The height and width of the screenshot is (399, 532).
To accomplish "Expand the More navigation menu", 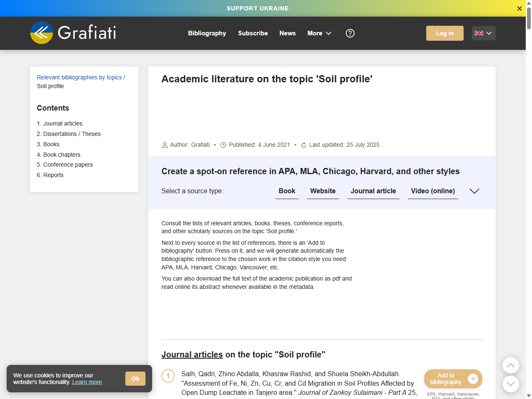I will pyautogui.click(x=319, y=33).
